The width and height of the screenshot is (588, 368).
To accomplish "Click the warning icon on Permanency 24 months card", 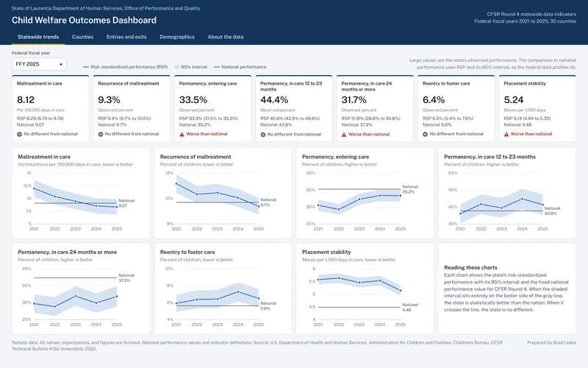I will 344,135.
